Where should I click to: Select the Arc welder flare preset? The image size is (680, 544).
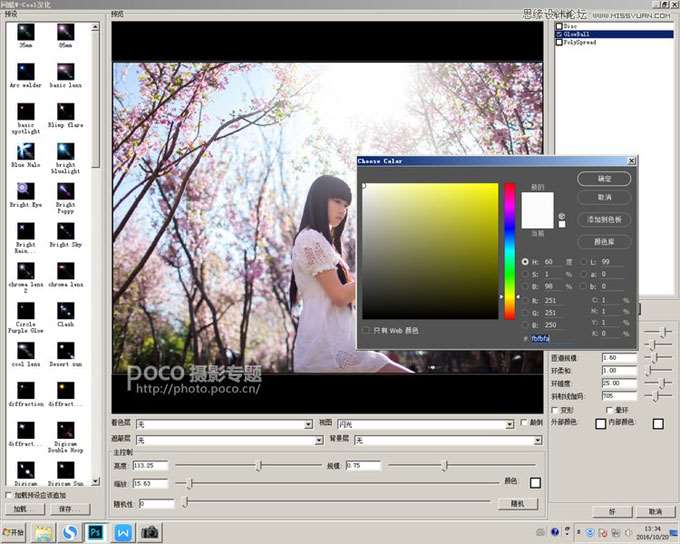(26, 73)
